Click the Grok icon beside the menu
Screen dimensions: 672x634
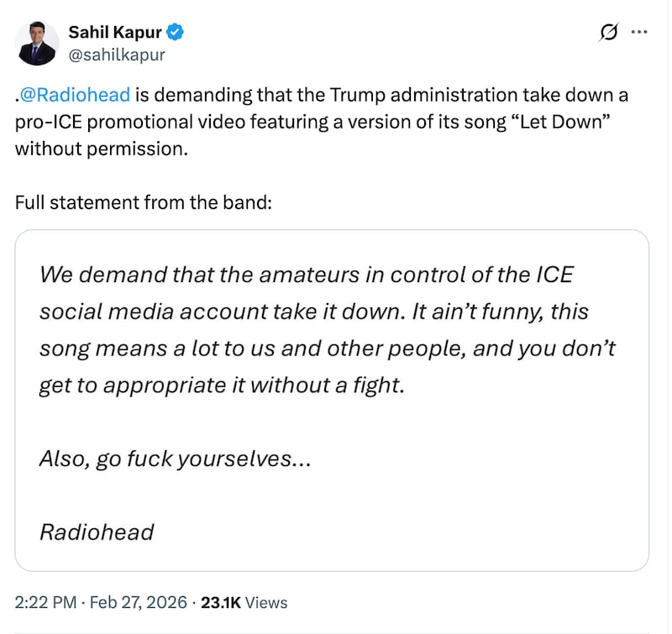(607, 33)
